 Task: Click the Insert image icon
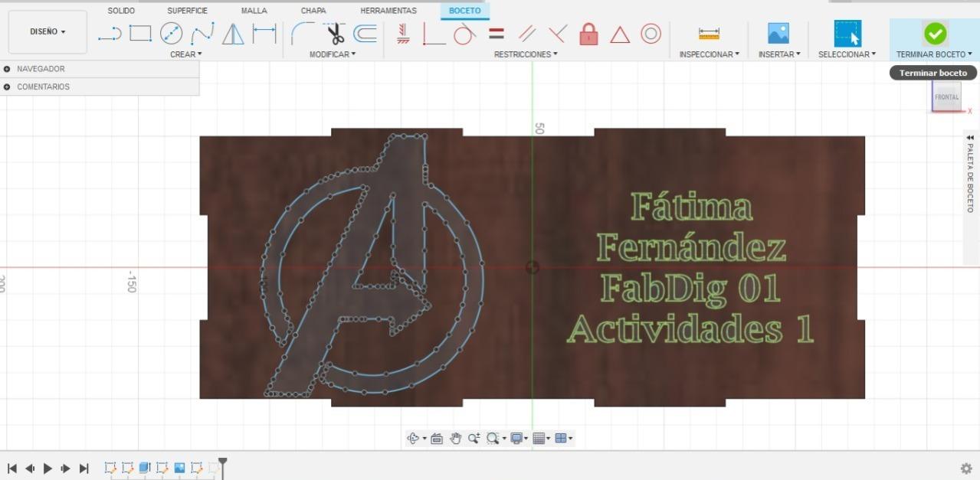pyautogui.click(x=778, y=33)
